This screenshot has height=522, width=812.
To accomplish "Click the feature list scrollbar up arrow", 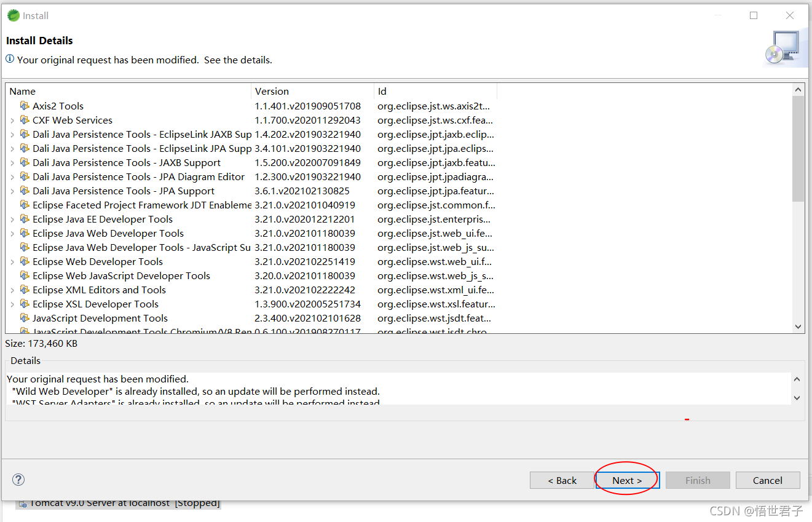I will tap(798, 90).
